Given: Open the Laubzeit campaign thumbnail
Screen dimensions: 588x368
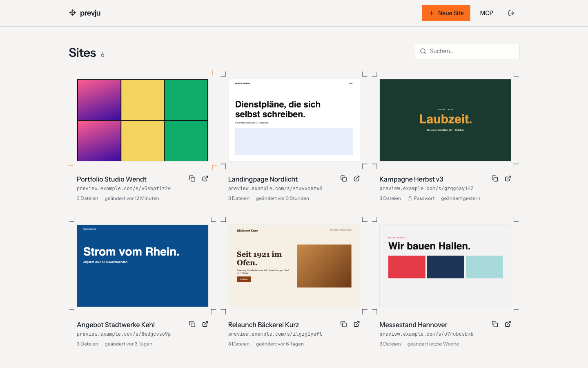Looking at the screenshot, I should coord(445,120).
